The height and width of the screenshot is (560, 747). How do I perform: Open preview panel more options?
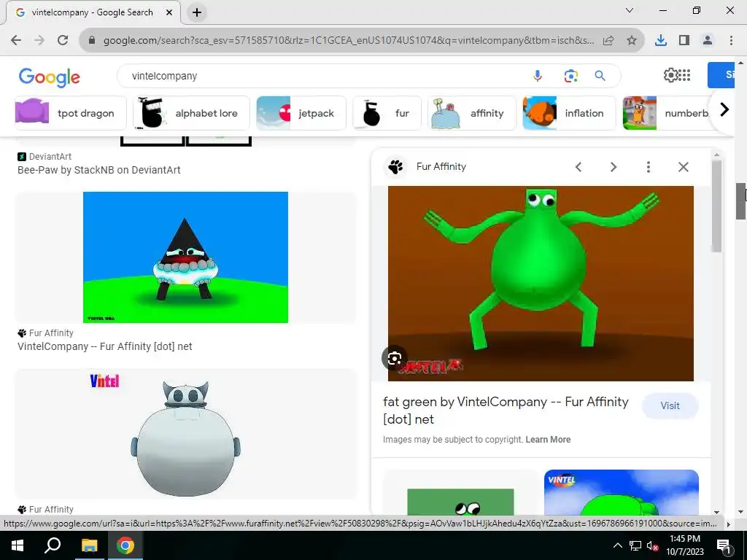click(649, 167)
